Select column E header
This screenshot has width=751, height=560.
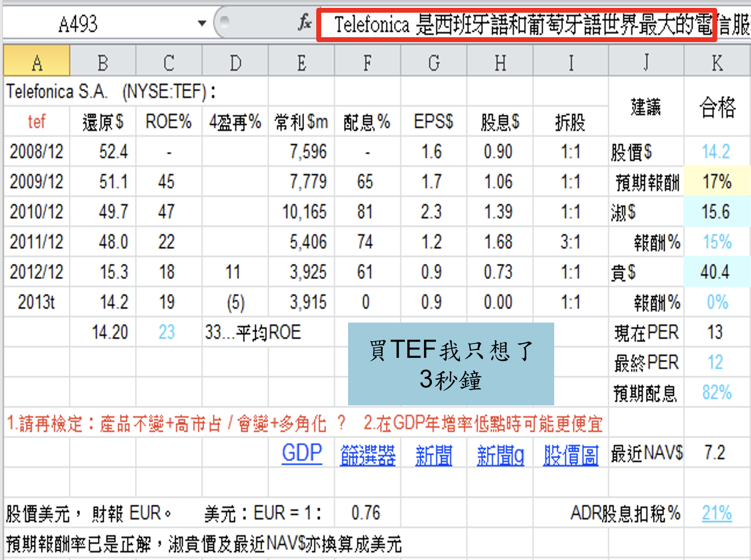pos(302,61)
